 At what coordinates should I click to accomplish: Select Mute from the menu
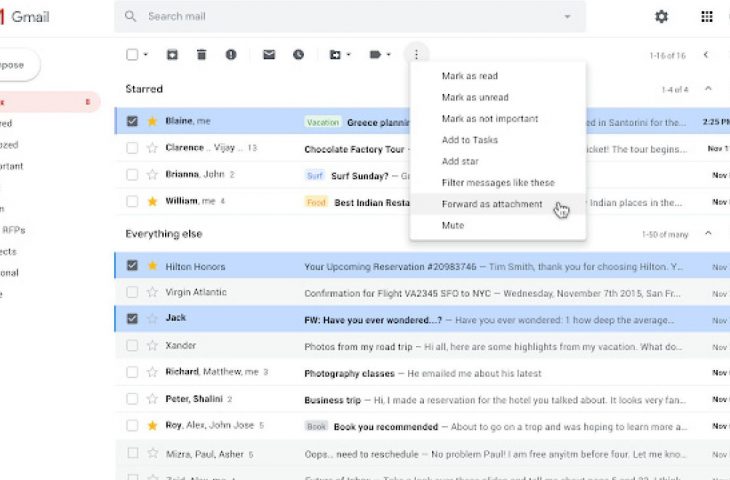(498, 225)
